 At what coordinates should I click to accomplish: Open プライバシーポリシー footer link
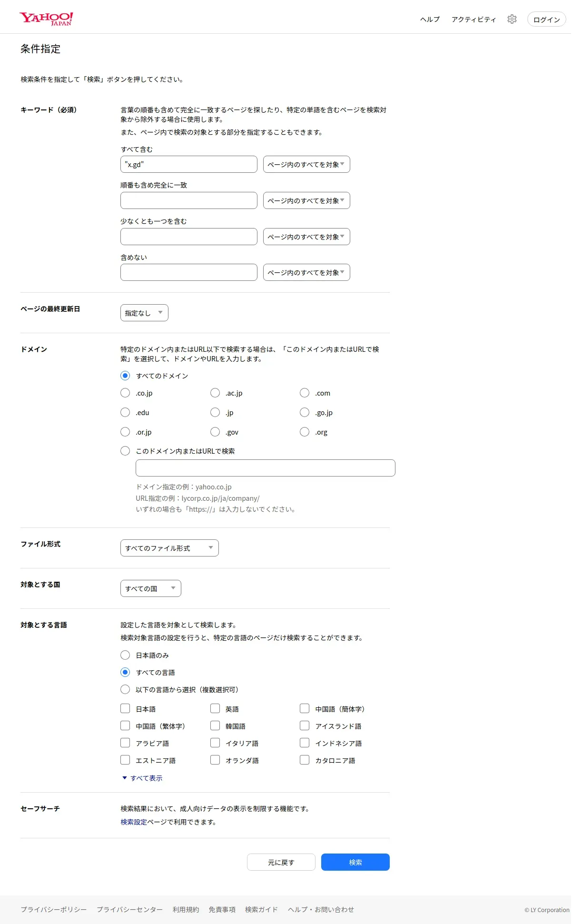(x=54, y=909)
